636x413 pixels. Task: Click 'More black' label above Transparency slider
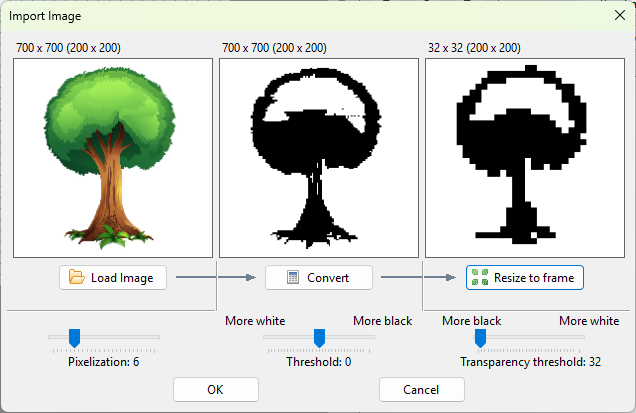(x=472, y=321)
